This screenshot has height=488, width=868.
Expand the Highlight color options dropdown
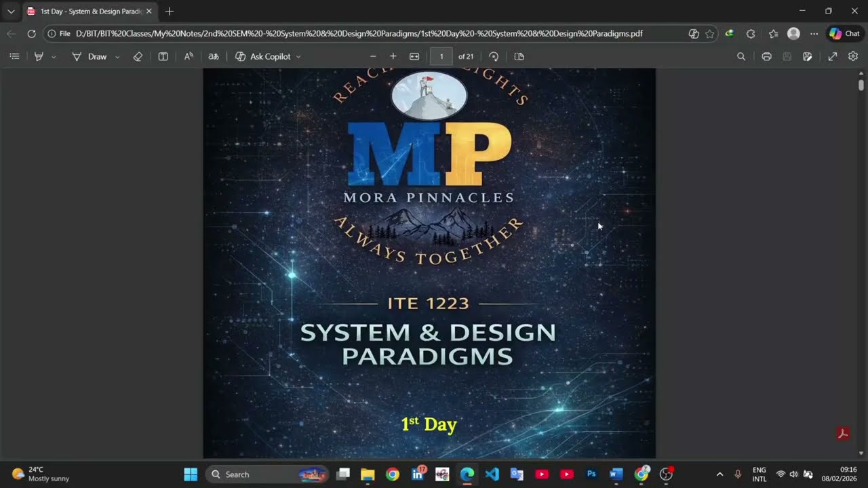pos(54,57)
